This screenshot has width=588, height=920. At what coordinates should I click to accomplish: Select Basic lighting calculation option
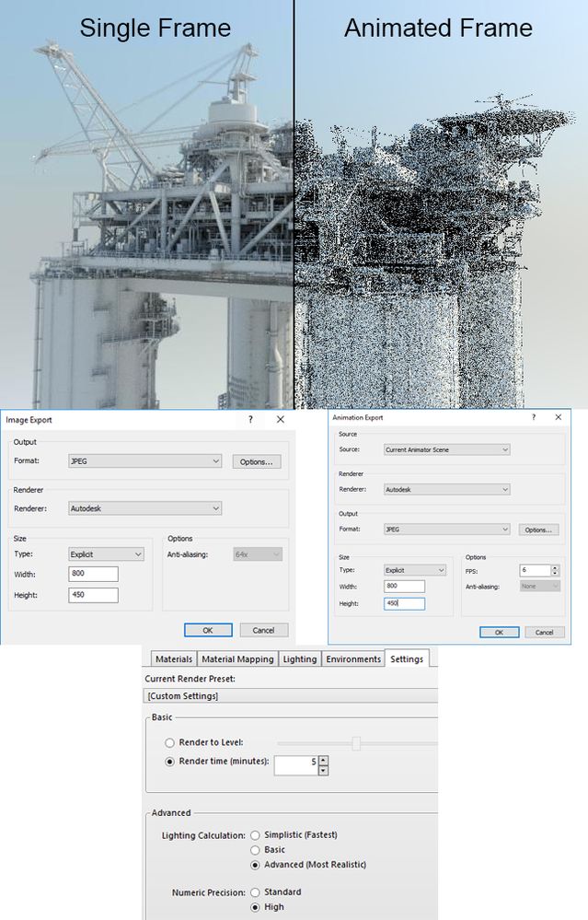tap(255, 850)
